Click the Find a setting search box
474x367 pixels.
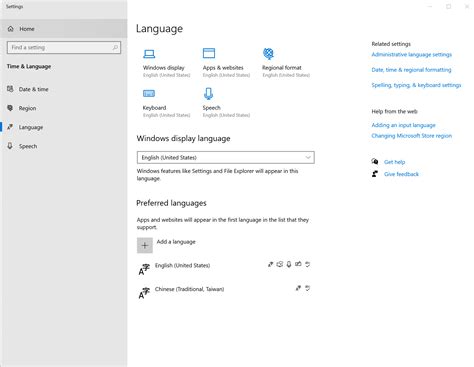[64, 47]
